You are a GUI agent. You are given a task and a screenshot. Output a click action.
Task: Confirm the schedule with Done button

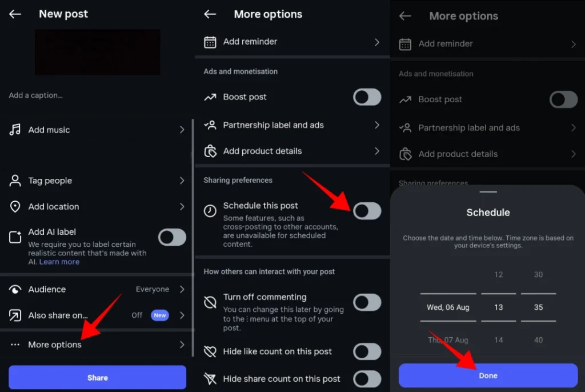pos(488,375)
